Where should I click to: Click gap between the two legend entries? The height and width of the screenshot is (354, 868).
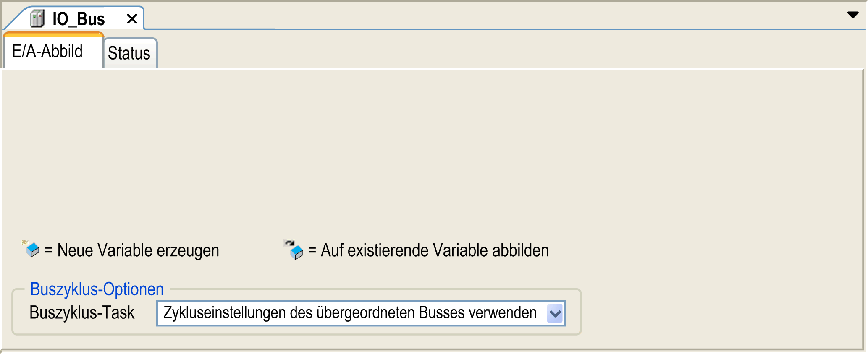tap(251, 250)
